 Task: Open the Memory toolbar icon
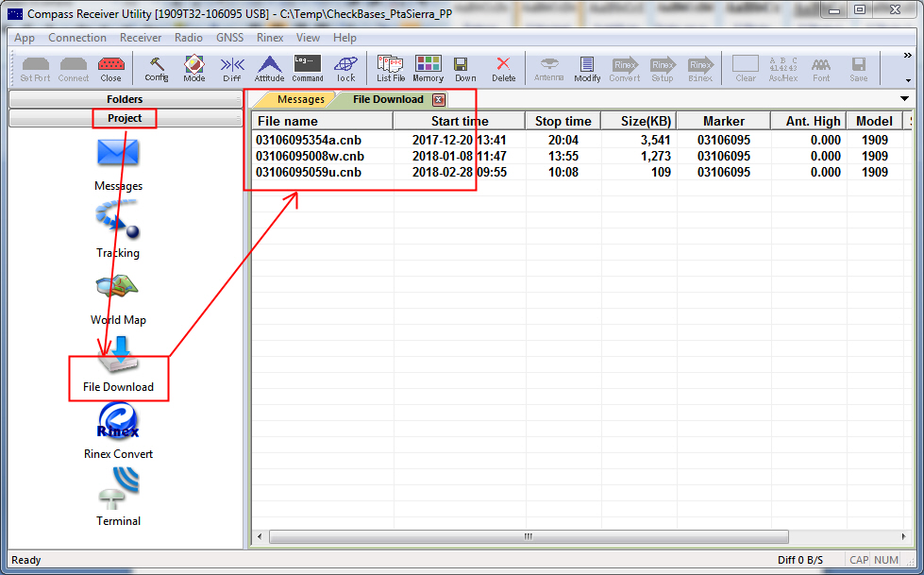click(x=428, y=69)
